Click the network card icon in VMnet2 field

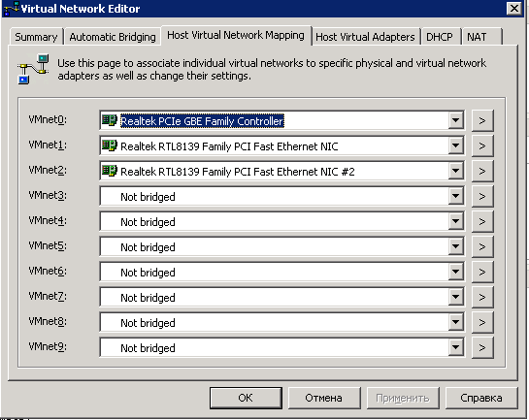(110, 171)
